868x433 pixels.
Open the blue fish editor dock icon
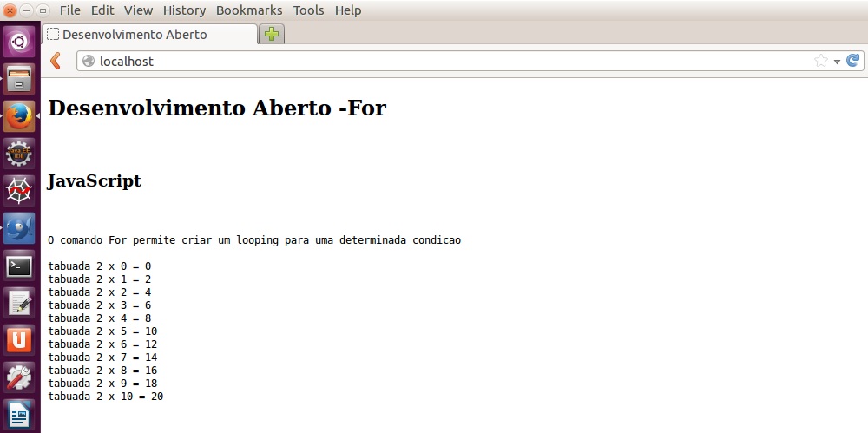[x=19, y=228]
